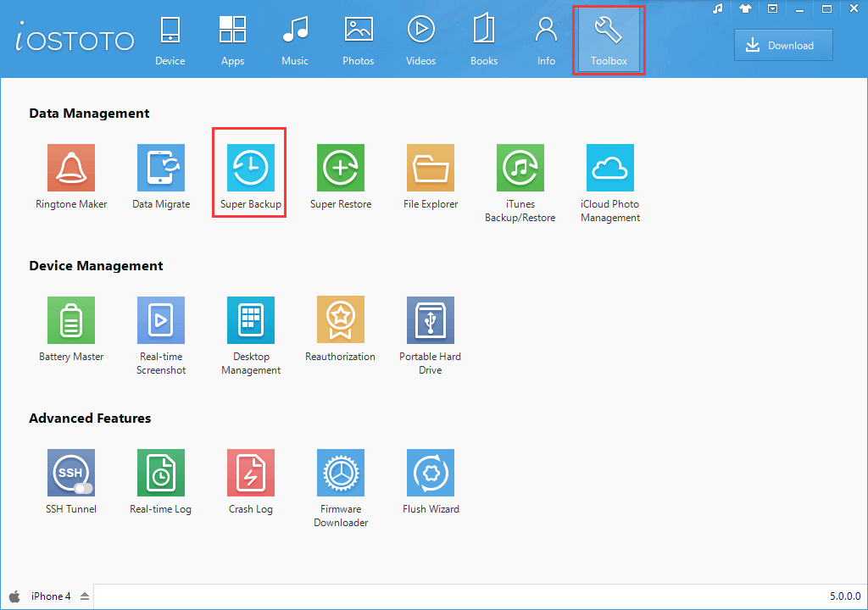Switch to the Photos tab
The width and height of the screenshot is (868, 610).
[359, 41]
